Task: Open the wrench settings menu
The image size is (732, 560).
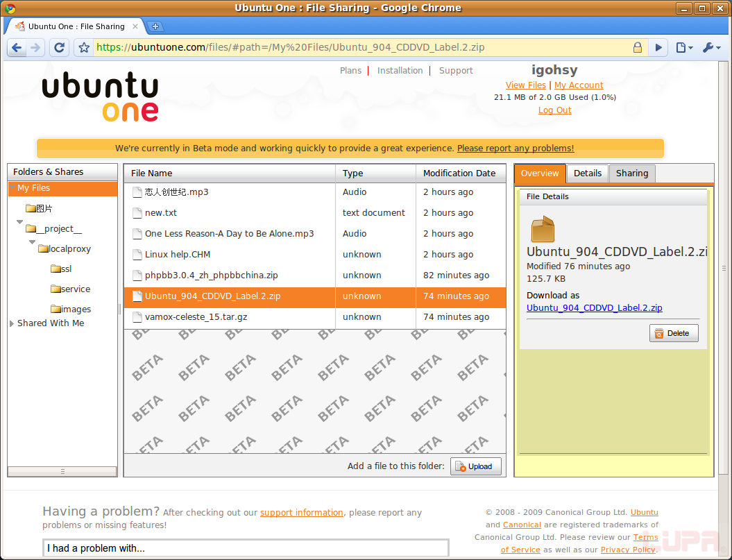Action: [x=711, y=48]
